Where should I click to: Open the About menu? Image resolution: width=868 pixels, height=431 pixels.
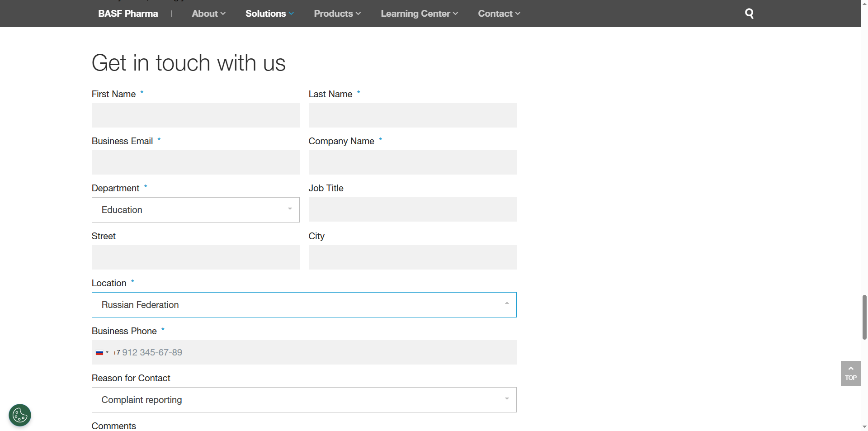[208, 14]
